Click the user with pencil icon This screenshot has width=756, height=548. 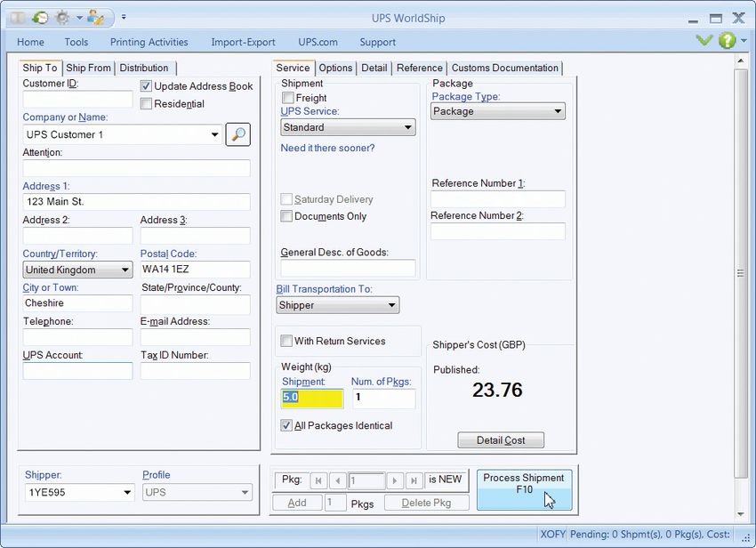[x=96, y=19]
